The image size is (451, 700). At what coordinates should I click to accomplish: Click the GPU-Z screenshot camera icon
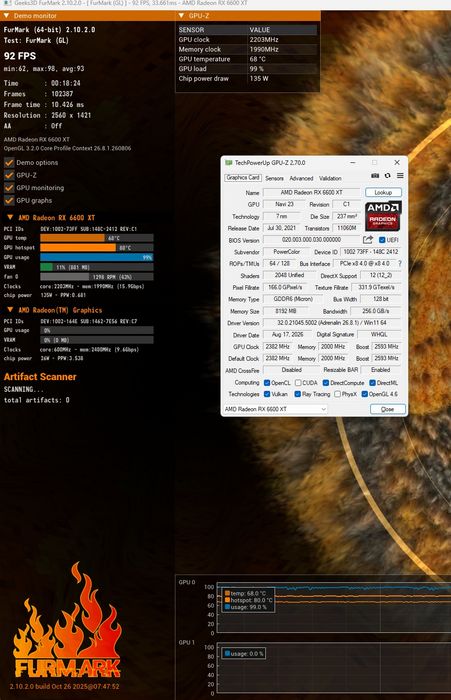[x=375, y=176]
